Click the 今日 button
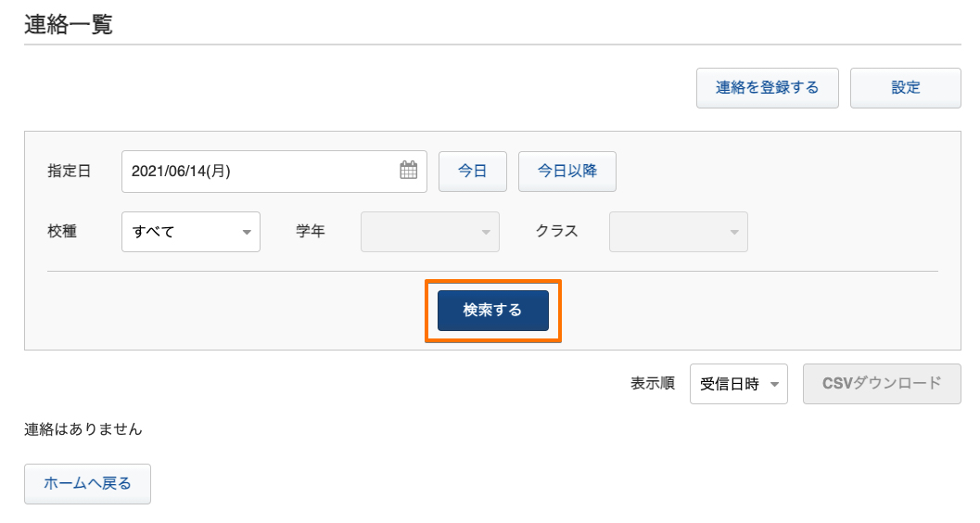Image resolution: width=980 pixels, height=523 pixels. 473,172
